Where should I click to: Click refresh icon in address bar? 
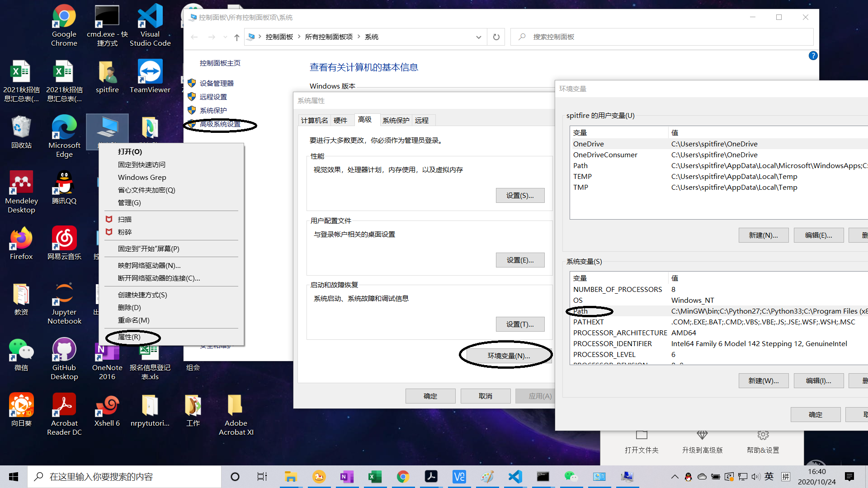pos(496,37)
